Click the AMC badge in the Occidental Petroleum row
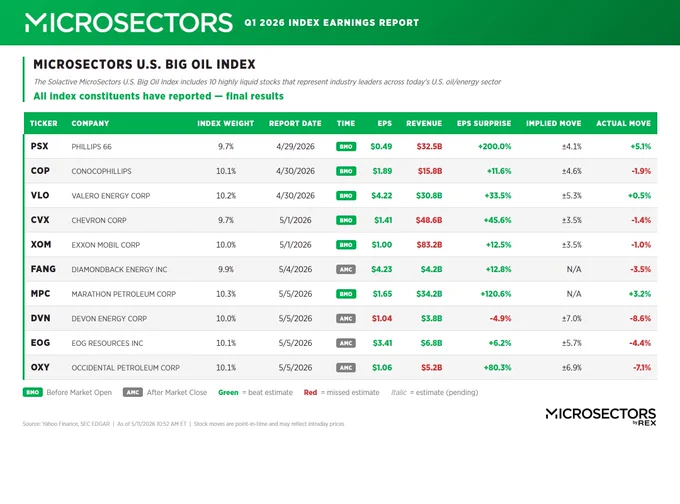680x504 pixels. (346, 368)
